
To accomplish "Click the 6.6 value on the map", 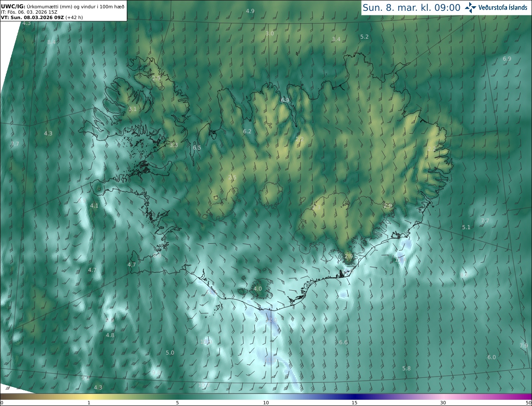I will (343, 342).
